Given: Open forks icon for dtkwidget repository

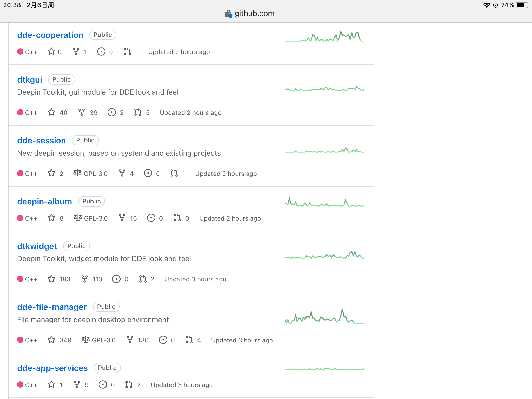Looking at the screenshot, I should pos(84,279).
